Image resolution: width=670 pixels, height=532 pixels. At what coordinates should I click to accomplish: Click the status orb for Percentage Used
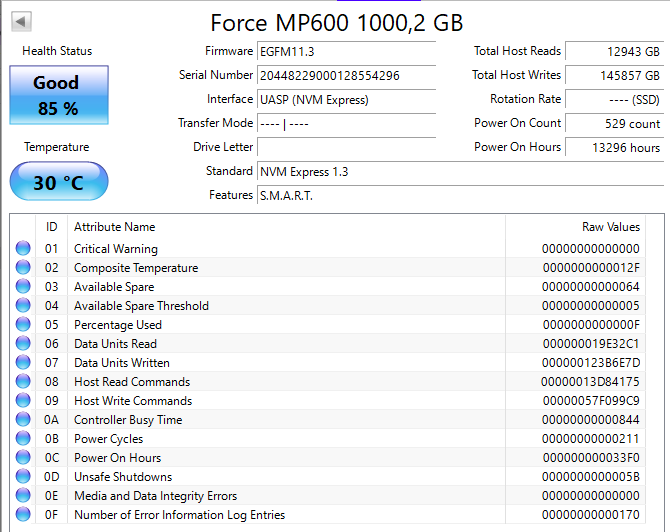23,325
